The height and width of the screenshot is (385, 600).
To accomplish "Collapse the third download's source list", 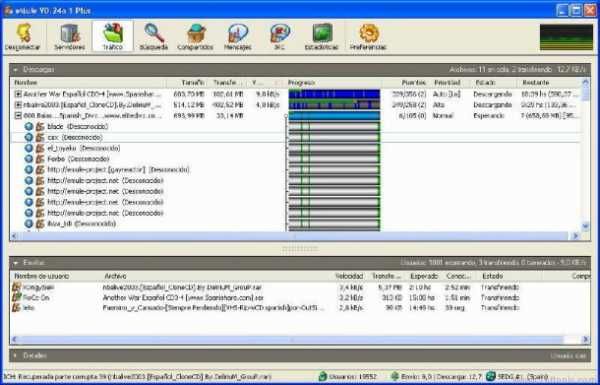I will coord(18,116).
